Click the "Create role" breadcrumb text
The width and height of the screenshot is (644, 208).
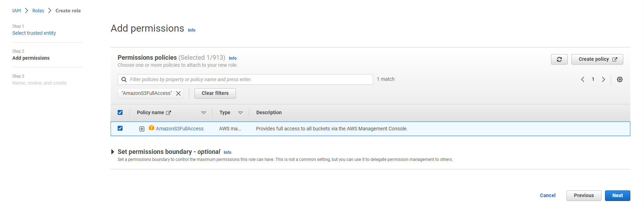tap(68, 11)
